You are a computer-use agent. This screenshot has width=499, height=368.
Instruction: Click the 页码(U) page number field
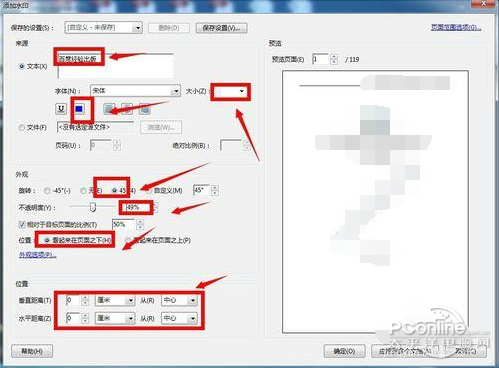[x=101, y=145]
